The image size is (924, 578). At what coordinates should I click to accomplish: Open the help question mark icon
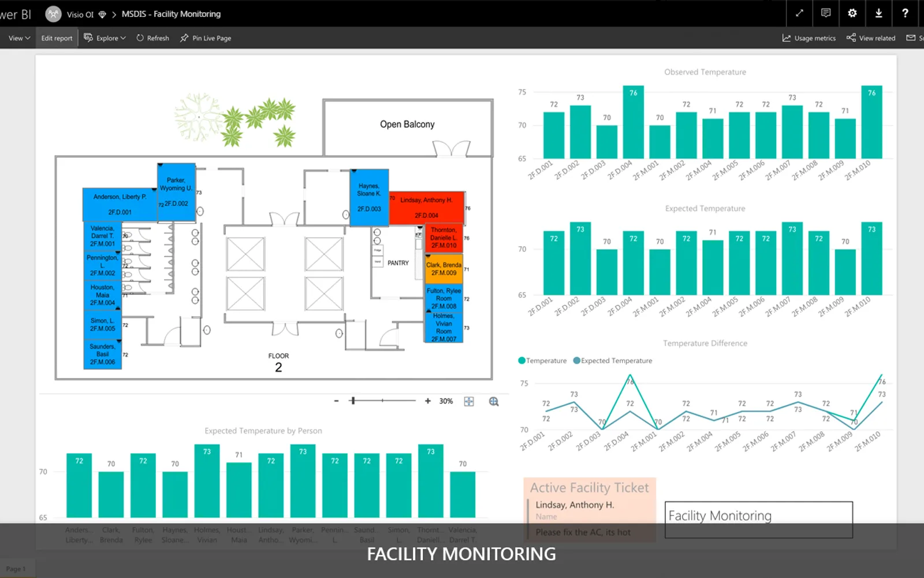905,13
